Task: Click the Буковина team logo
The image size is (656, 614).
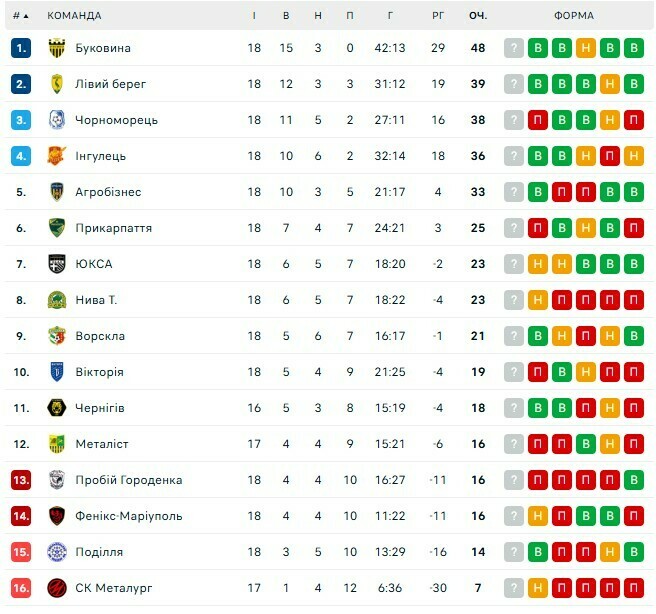Action: (x=57, y=48)
